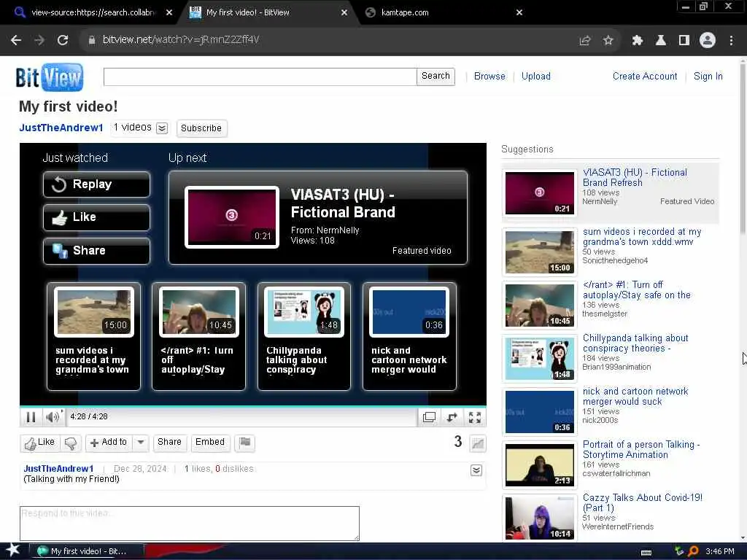Image resolution: width=747 pixels, height=560 pixels.
Task: Mute the video with speaker icon
Action: pos(53,417)
